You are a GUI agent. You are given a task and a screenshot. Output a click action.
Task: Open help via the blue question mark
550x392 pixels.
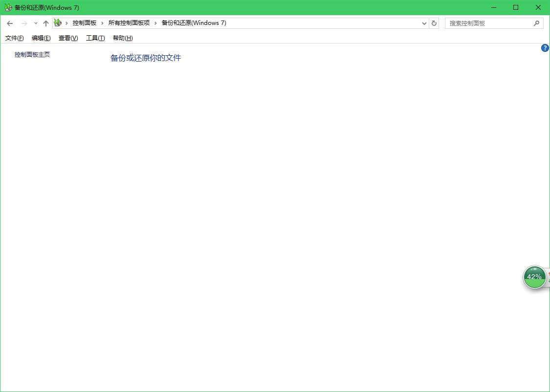pyautogui.click(x=545, y=48)
